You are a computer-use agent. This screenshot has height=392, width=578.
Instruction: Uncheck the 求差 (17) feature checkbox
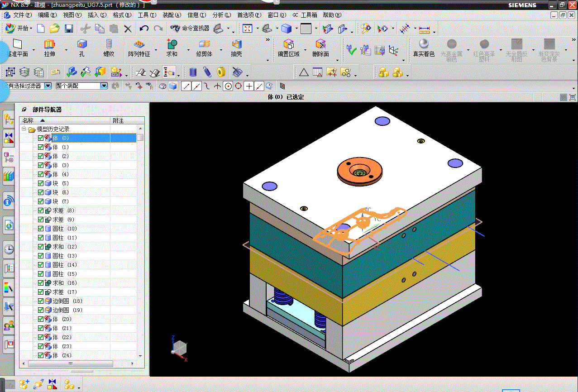tap(41, 292)
